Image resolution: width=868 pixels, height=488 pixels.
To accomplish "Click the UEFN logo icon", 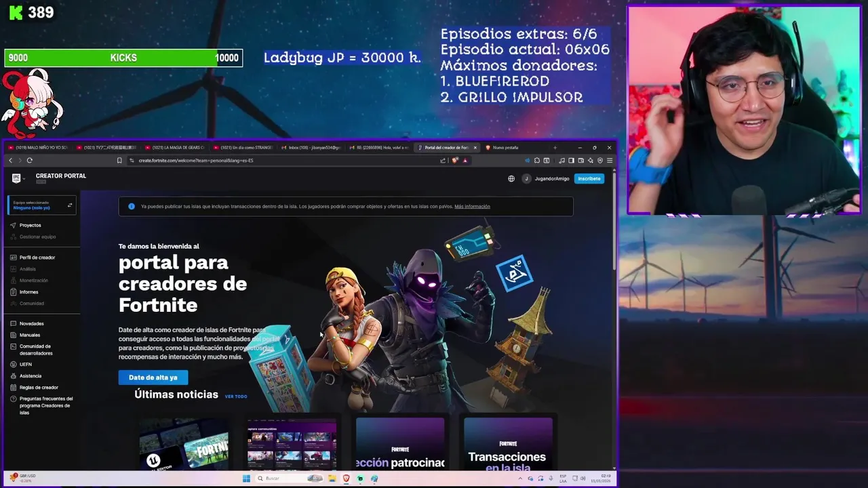I will click(14, 365).
